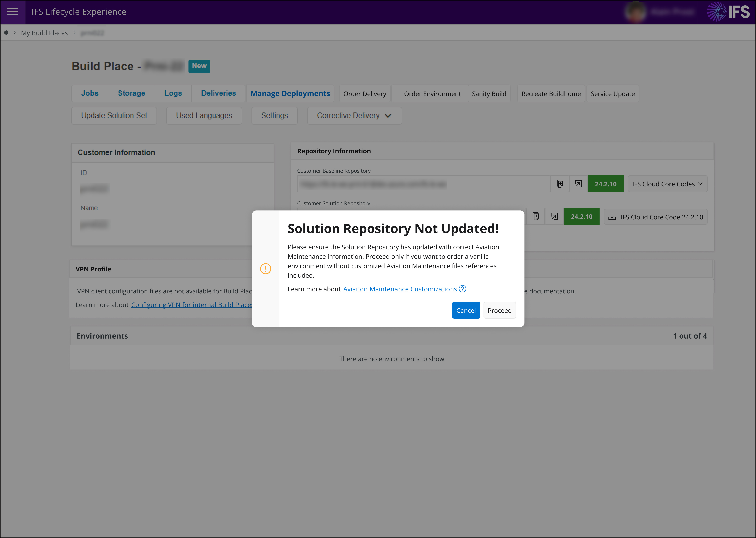This screenshot has width=756, height=538.
Task: Click Used Languages button
Action: 204,116
